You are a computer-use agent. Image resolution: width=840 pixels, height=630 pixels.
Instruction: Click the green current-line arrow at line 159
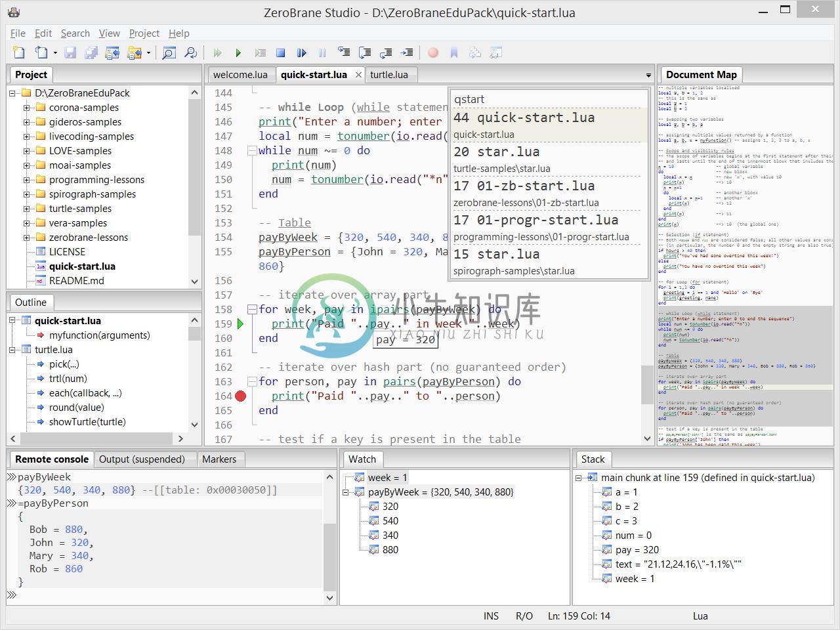tap(241, 324)
